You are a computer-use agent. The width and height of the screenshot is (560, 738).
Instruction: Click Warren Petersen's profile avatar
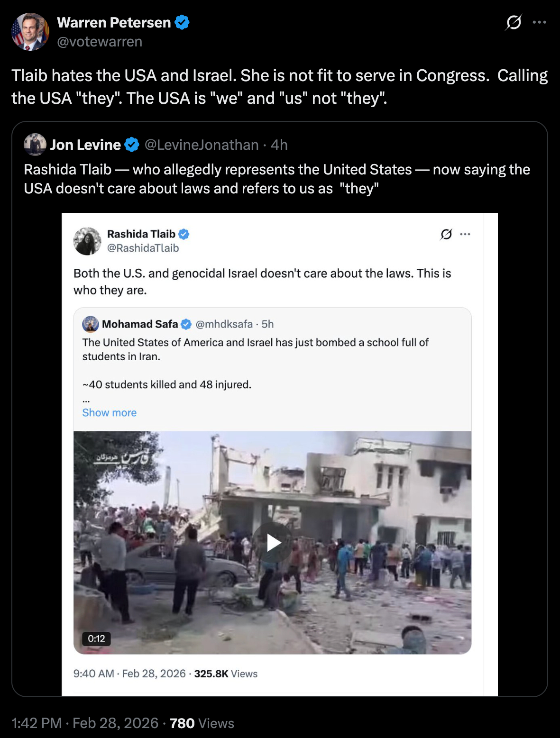point(30,32)
